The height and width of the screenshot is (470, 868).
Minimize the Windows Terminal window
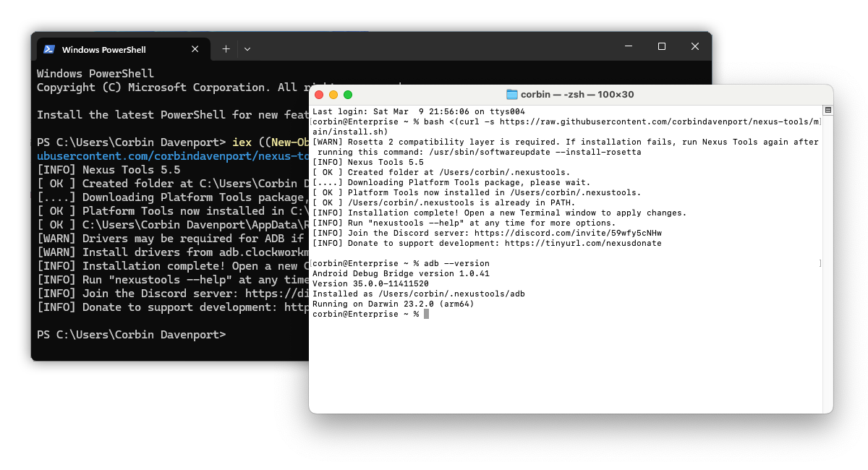tap(629, 46)
